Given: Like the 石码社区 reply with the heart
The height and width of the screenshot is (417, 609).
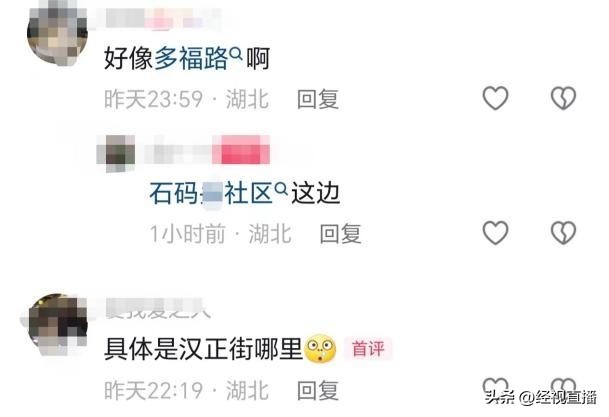Looking at the screenshot, I should click(495, 233).
